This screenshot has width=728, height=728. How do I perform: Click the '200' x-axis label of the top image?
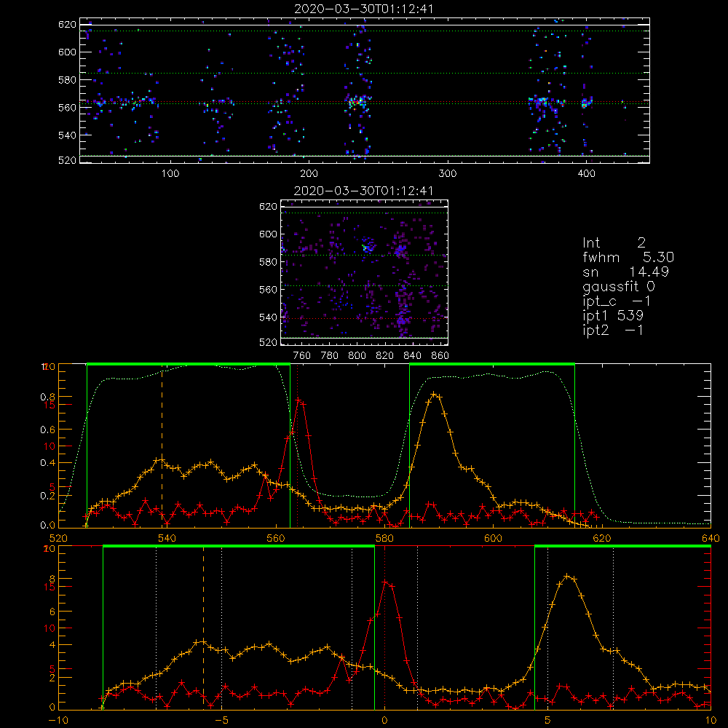pyautogui.click(x=309, y=174)
